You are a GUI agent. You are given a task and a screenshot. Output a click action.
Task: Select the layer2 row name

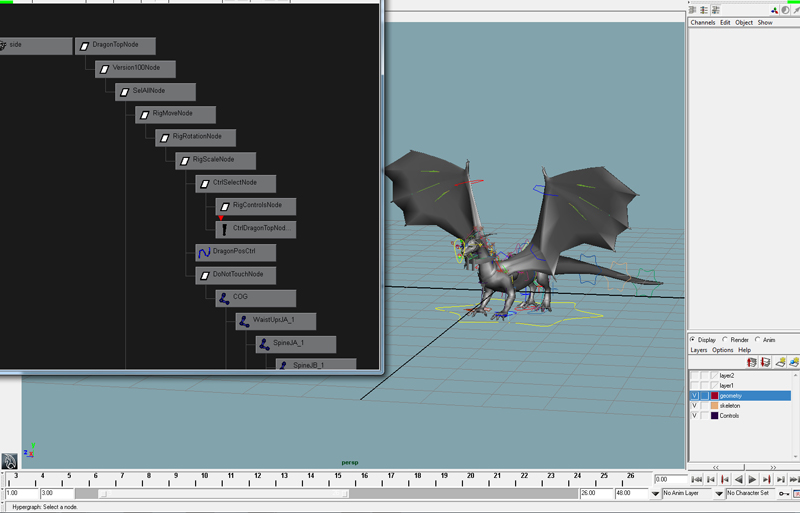tap(727, 376)
